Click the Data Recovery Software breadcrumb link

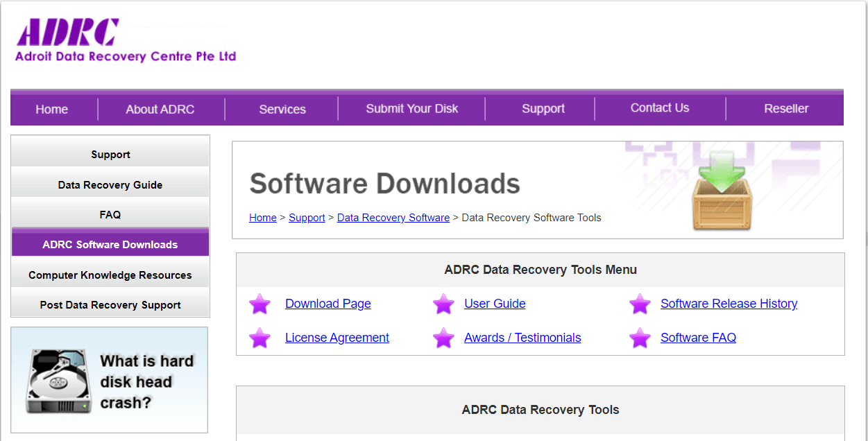click(393, 218)
